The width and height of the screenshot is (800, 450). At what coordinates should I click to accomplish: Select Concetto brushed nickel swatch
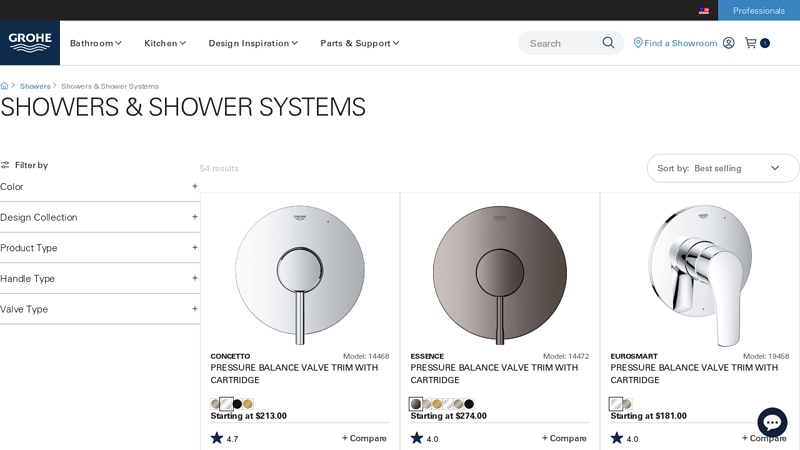(x=215, y=404)
